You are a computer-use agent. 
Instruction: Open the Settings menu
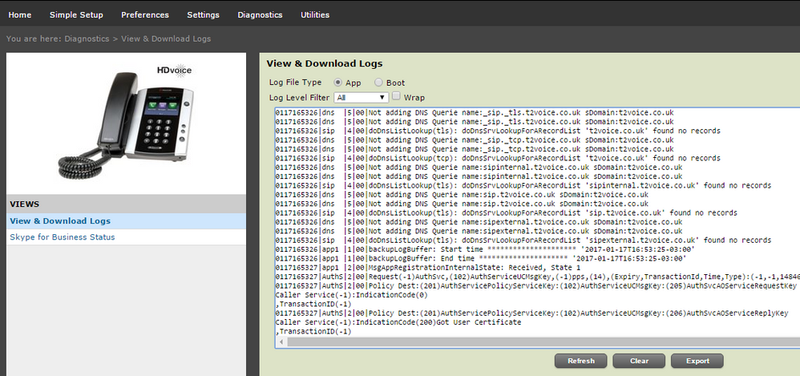tap(203, 15)
